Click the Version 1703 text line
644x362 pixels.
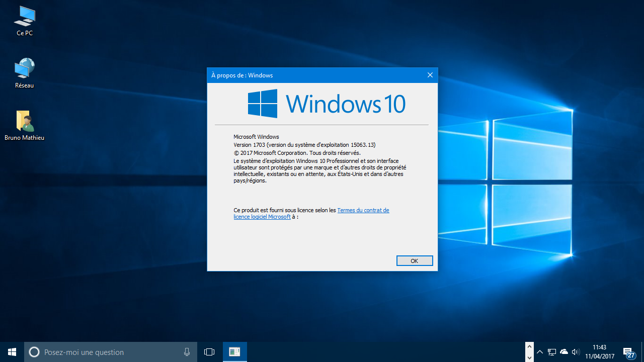point(304,145)
